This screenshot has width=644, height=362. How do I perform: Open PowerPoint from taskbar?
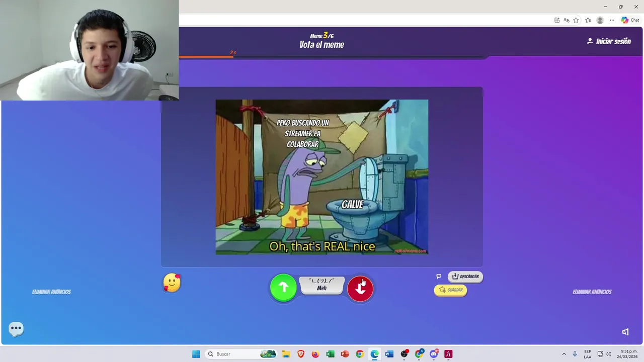pos(345,354)
